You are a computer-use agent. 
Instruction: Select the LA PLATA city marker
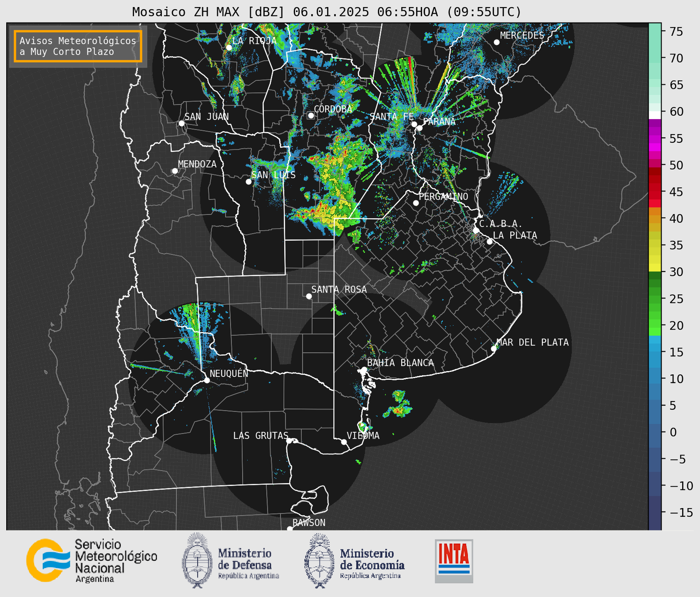point(490,242)
